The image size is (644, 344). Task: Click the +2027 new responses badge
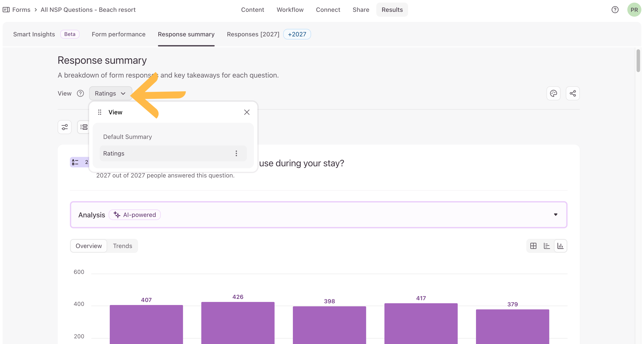[x=297, y=34]
